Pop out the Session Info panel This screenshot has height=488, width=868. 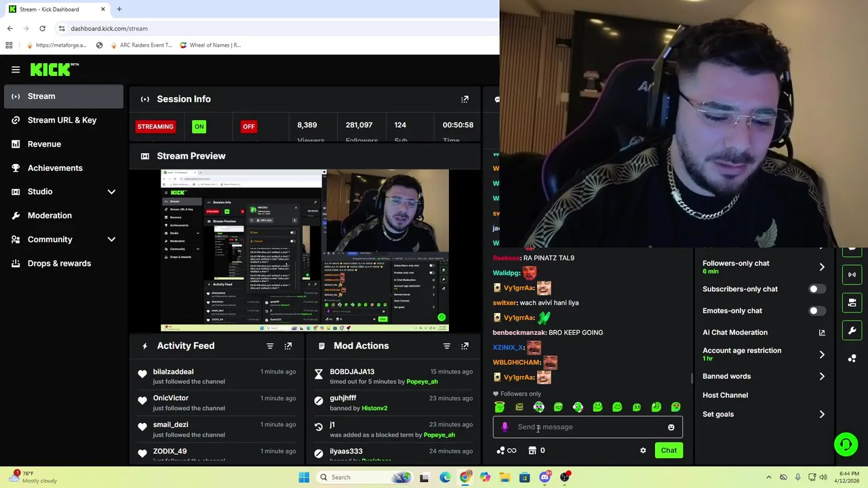coord(465,99)
